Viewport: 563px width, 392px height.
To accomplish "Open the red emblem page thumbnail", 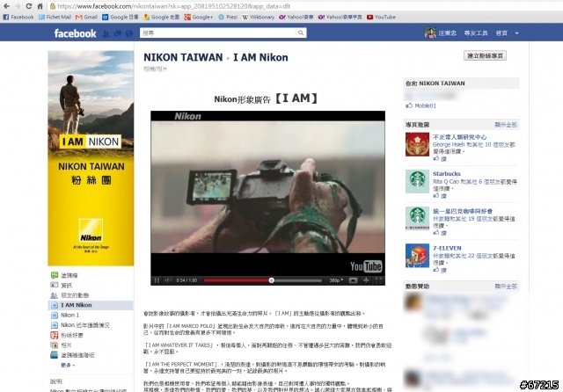I will pos(417,144).
